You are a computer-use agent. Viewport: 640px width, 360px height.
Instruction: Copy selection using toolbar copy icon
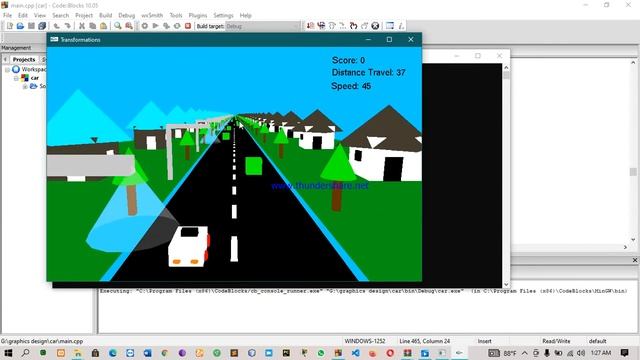point(93,26)
